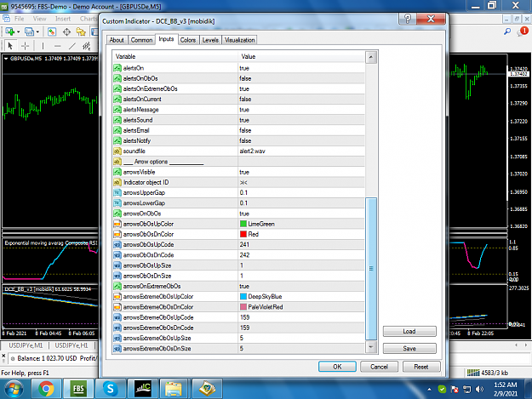
Task: Click the New Chart toolbar icon
Action: 10,31
